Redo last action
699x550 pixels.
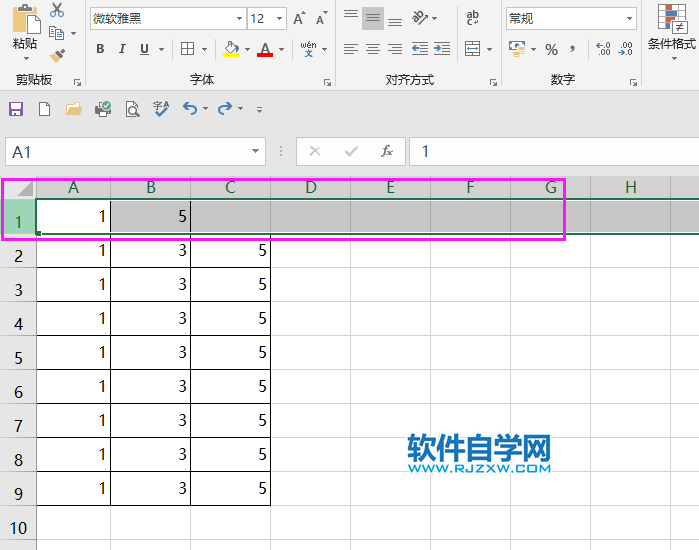coord(225,108)
